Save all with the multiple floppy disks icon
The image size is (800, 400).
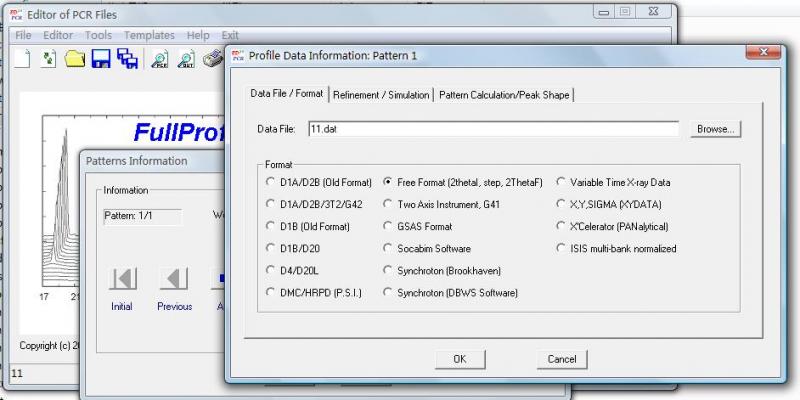click(x=127, y=58)
